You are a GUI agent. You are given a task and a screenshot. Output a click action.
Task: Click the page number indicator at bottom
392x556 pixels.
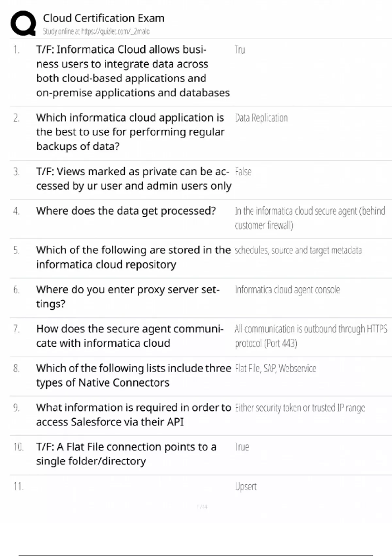tap(202, 507)
